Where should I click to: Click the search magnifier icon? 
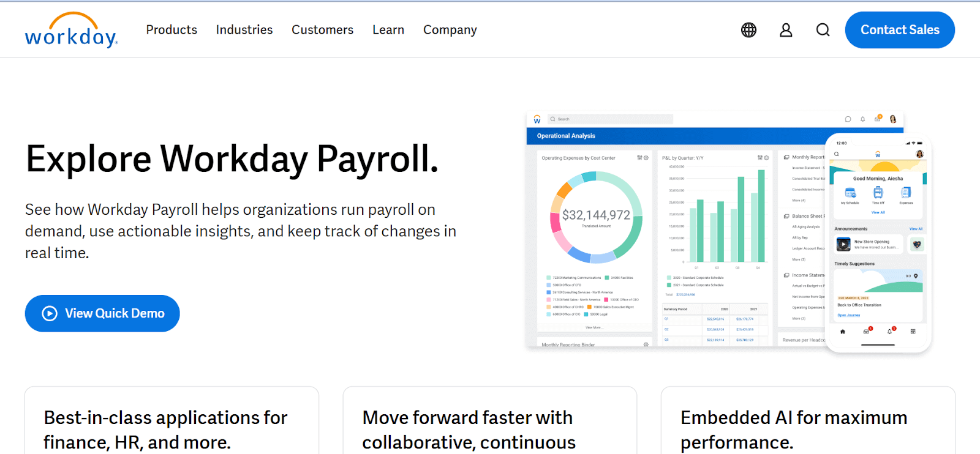(x=823, y=30)
